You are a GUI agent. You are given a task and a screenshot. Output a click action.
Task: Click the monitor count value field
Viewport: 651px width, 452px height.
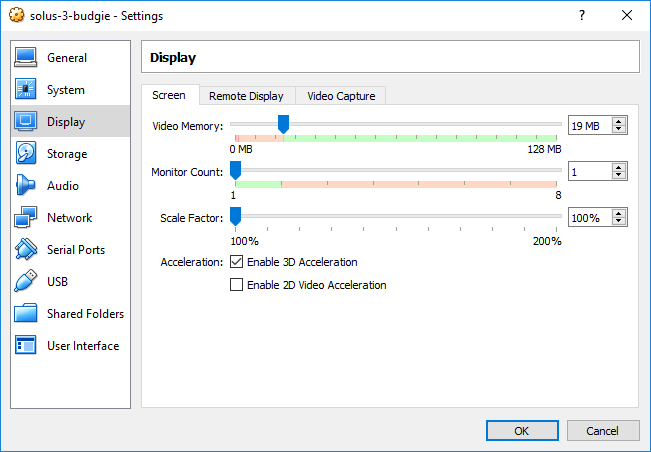(x=590, y=171)
